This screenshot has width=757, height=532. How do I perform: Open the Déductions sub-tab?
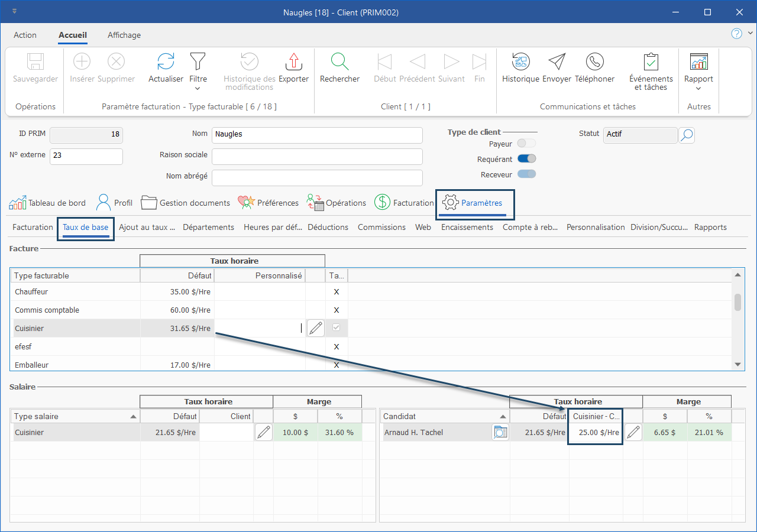328,227
